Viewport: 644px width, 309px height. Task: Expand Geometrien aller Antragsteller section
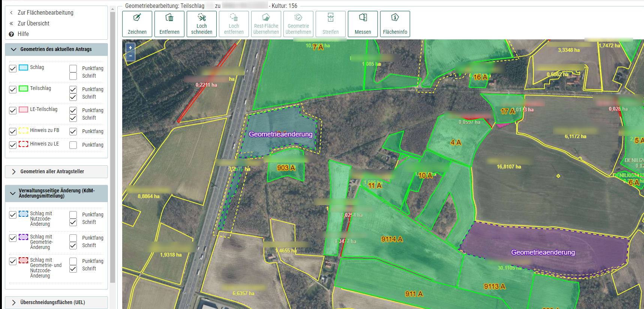[x=14, y=172]
